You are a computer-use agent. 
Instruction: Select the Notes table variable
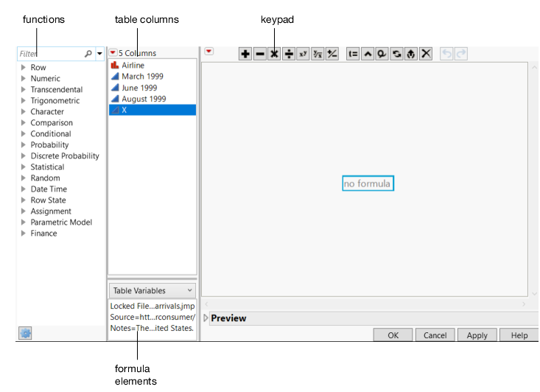pos(152,328)
